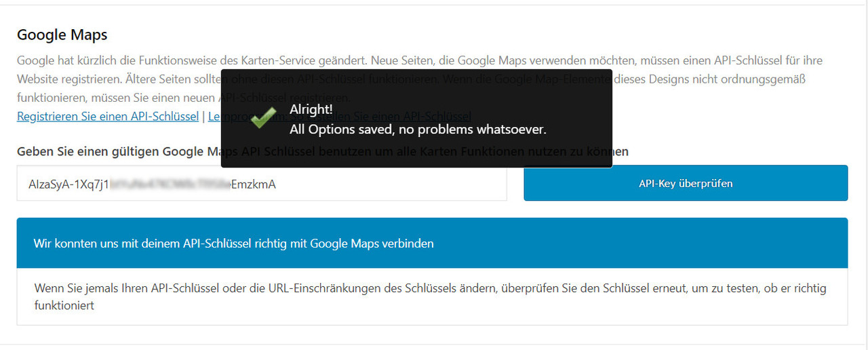Click the API-Key überprüfen button
The image size is (868, 350).
pyautogui.click(x=686, y=183)
